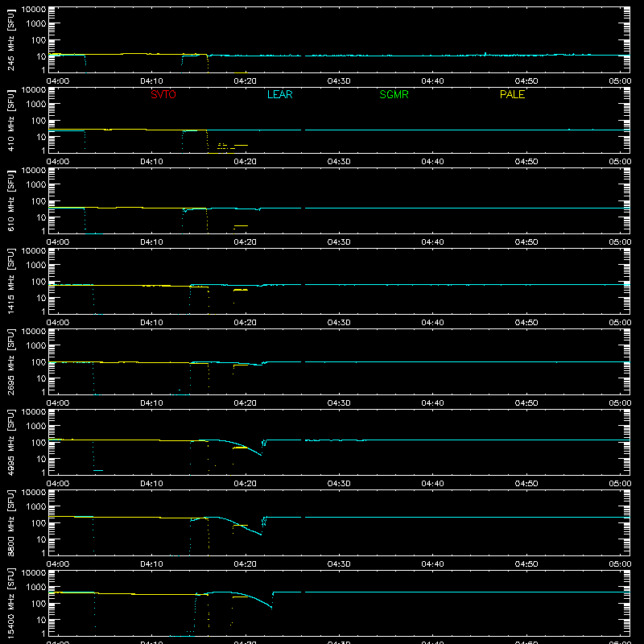Click the 04:20 tick label under the 410 MHz panel
The width and height of the screenshot is (644, 644).
246,162
